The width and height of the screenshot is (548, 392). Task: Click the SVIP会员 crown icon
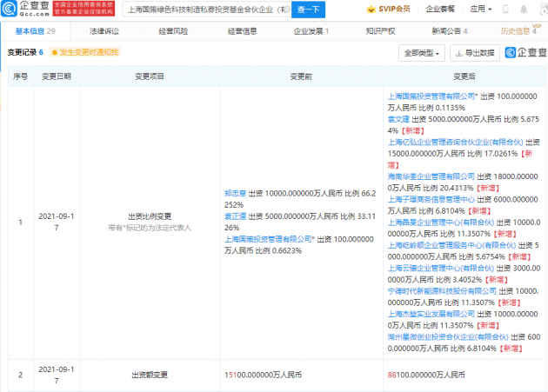click(371, 10)
